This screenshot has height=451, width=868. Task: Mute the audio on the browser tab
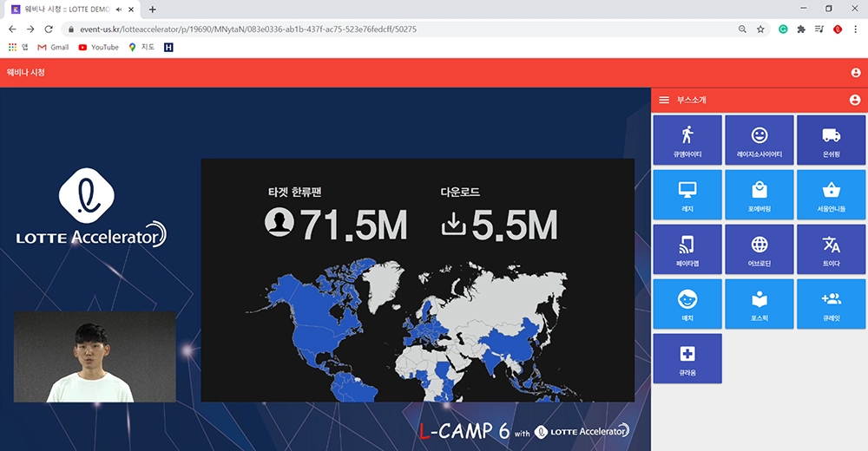click(x=118, y=9)
